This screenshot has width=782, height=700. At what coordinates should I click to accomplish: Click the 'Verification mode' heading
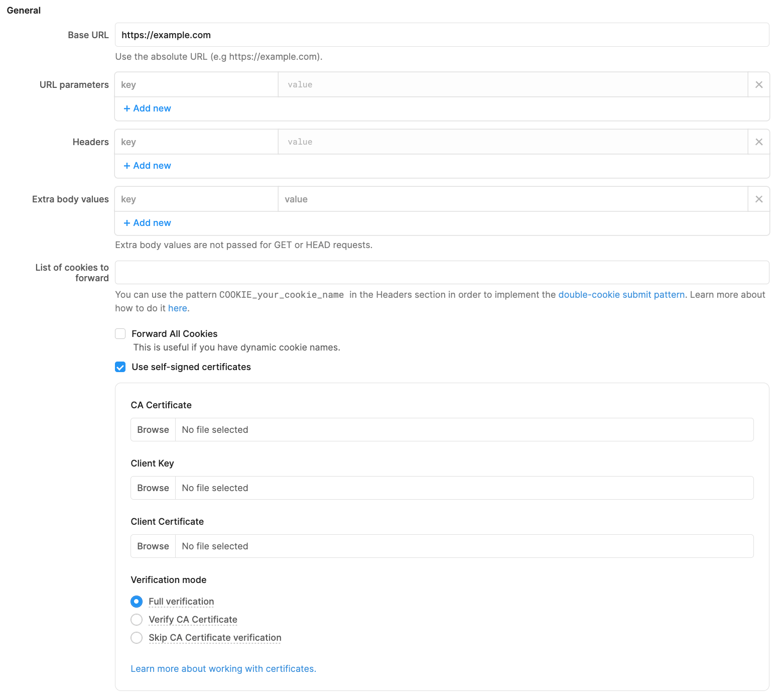pos(169,580)
